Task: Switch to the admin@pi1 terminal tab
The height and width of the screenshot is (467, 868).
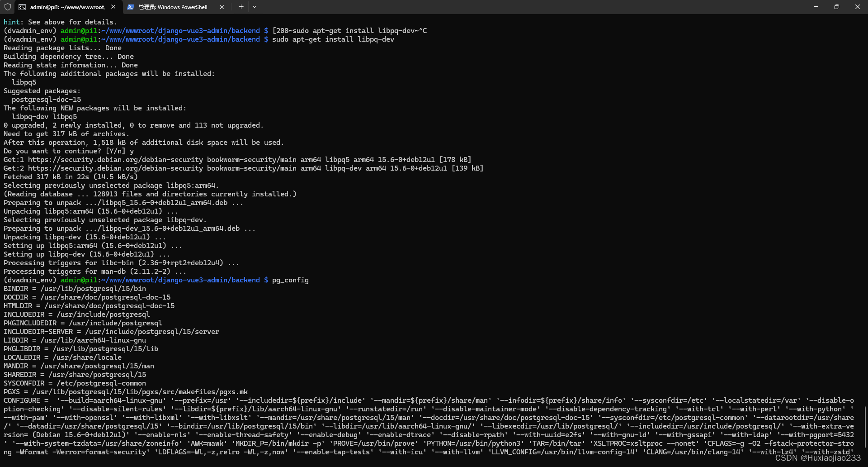Action: (68, 7)
